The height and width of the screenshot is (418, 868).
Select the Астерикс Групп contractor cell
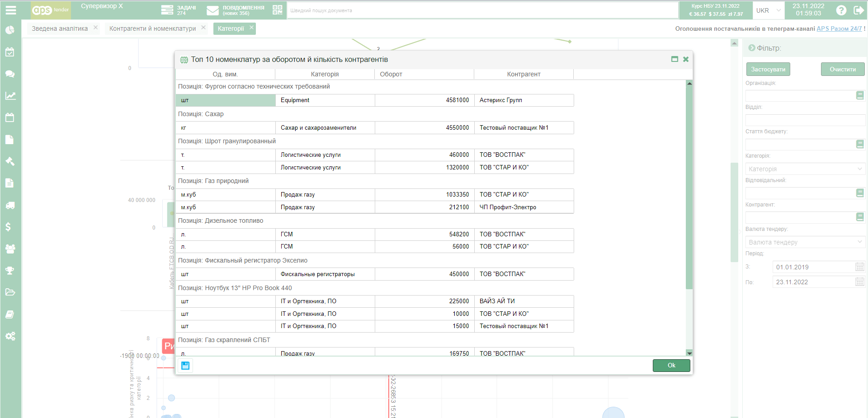coord(524,100)
